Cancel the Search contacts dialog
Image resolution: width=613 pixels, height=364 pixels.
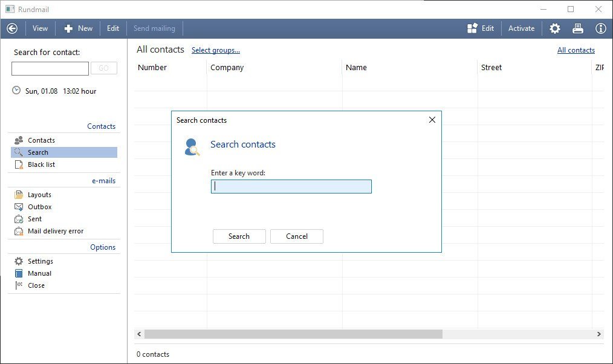coord(296,236)
